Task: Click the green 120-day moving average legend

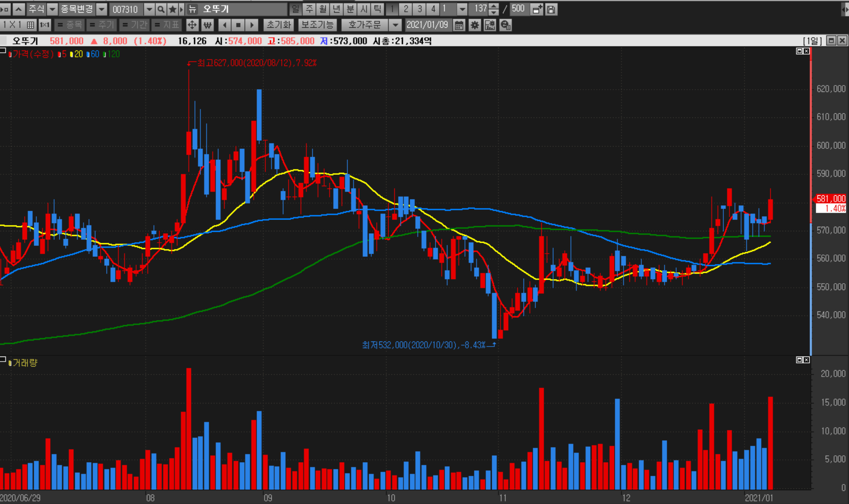Action: (x=112, y=54)
